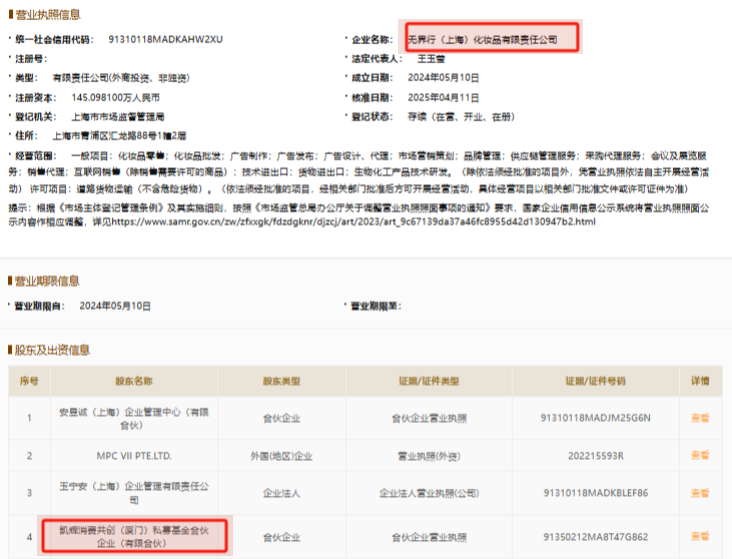
Task: Click certificate number 91310118MADKBLEF86
Action: point(596,493)
